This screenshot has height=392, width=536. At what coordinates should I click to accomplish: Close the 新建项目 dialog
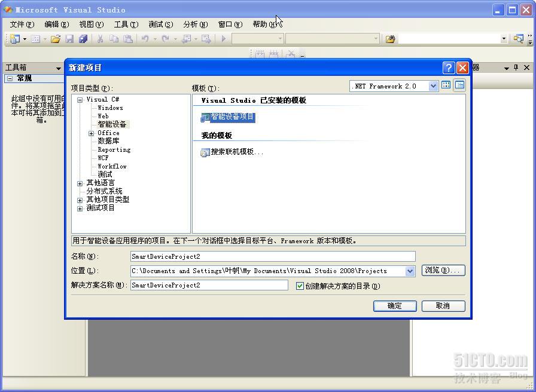coord(463,68)
